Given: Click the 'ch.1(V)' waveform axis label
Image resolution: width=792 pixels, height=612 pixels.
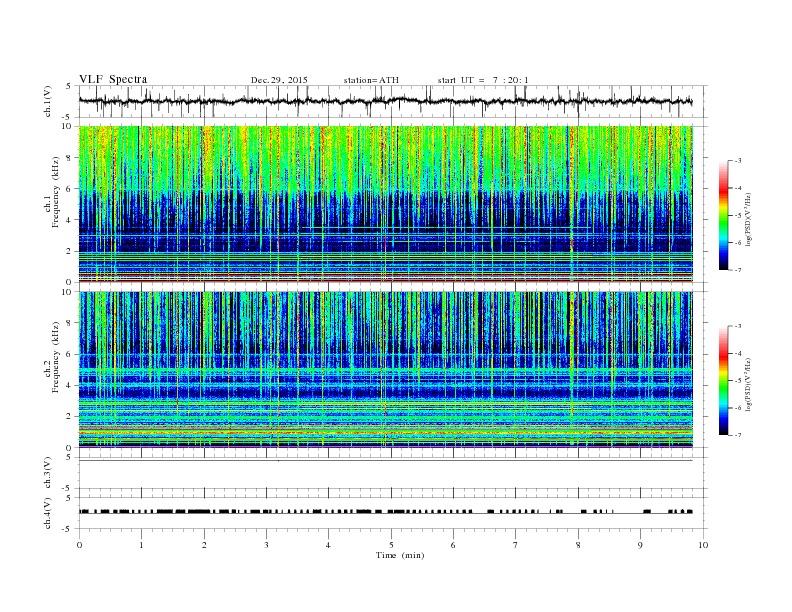Looking at the screenshot, I should 48,101.
